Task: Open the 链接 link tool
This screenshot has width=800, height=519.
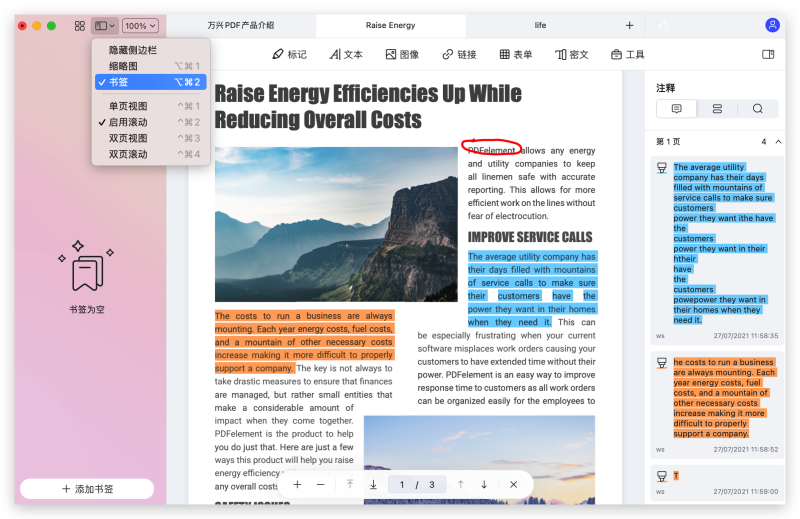Action: pyautogui.click(x=459, y=54)
